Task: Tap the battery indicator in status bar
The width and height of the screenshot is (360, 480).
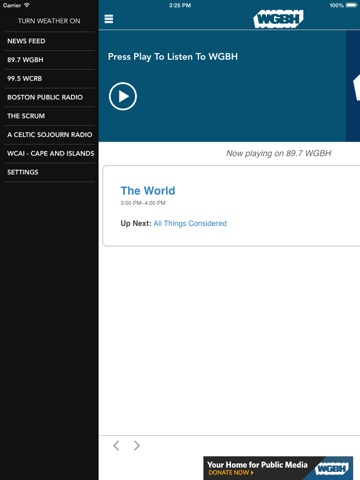Action: (x=352, y=5)
